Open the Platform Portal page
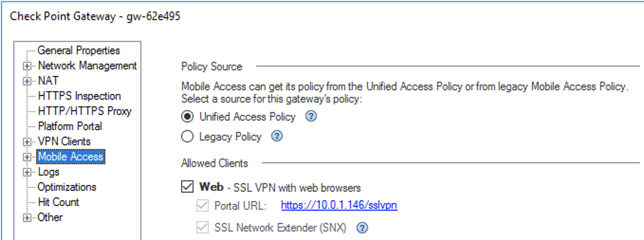This screenshot has height=240, width=644. point(70,126)
